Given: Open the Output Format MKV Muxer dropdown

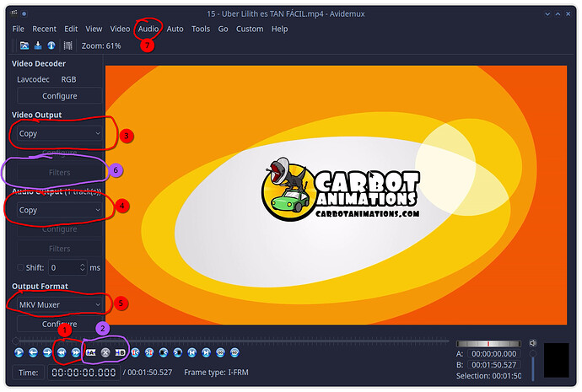Looking at the screenshot, I should (59, 305).
